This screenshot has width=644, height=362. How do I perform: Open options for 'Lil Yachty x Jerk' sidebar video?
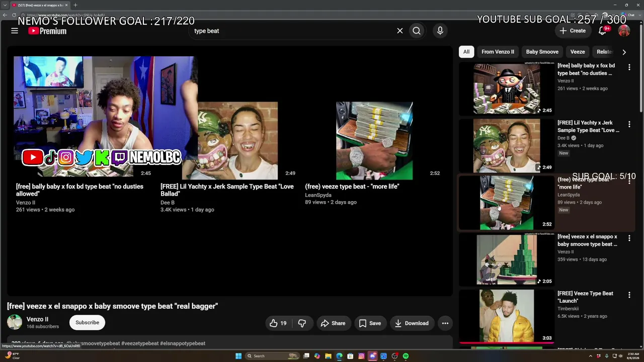click(629, 124)
